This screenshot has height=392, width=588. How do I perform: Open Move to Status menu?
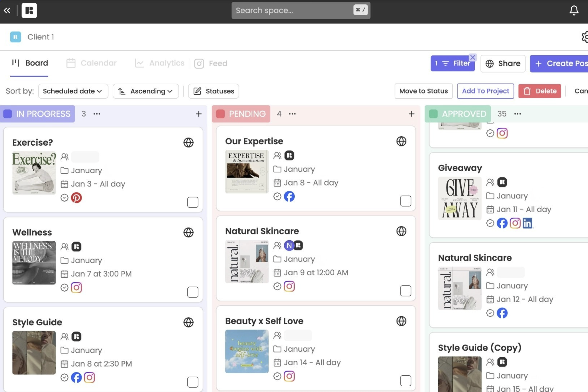click(423, 91)
